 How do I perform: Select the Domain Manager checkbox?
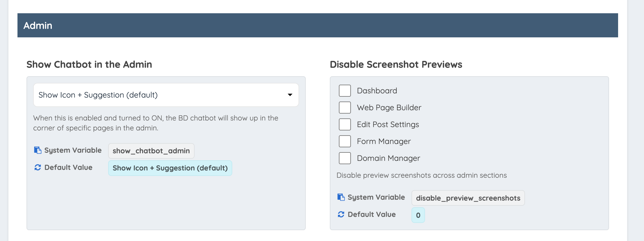[x=345, y=158]
